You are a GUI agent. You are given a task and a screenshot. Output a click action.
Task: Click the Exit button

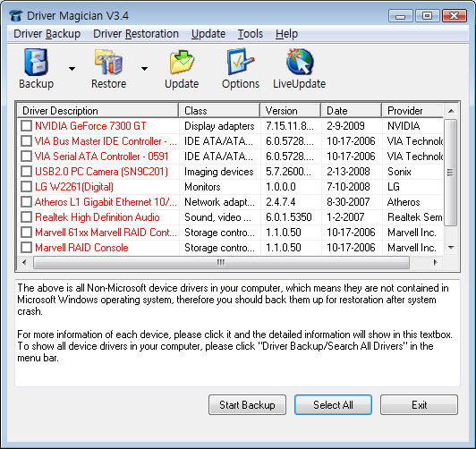click(419, 404)
